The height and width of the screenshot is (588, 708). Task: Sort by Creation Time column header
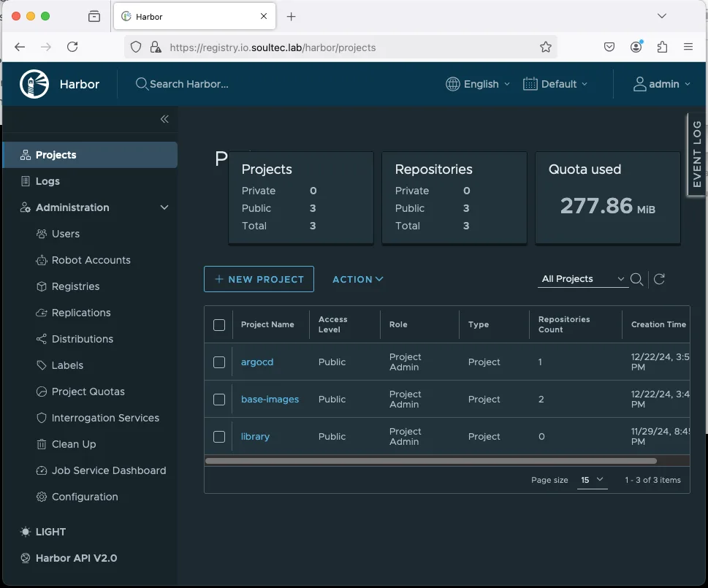click(658, 324)
